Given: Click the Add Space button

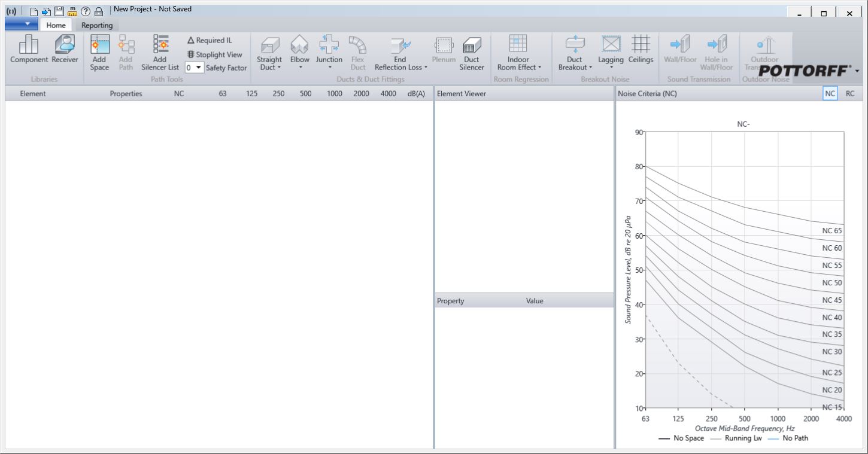Looking at the screenshot, I should [x=99, y=53].
